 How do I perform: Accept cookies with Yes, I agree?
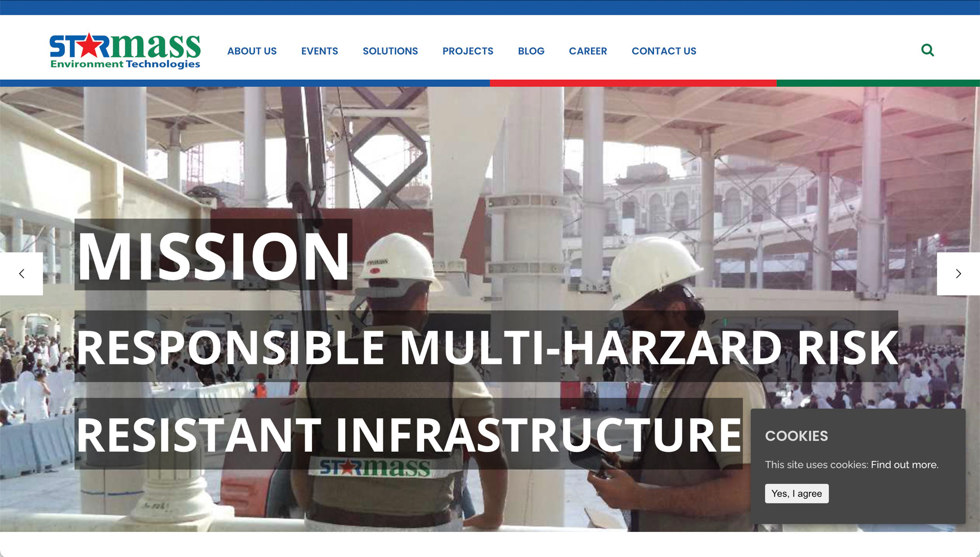click(x=796, y=494)
